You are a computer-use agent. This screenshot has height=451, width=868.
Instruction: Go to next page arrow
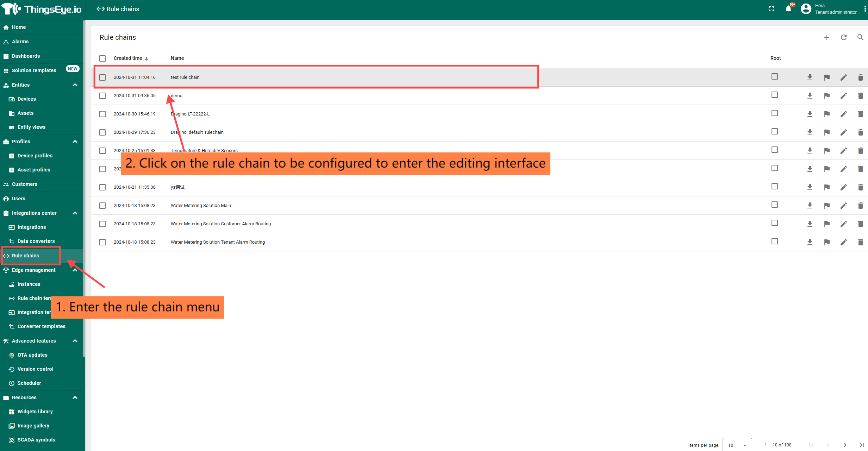pyautogui.click(x=845, y=445)
